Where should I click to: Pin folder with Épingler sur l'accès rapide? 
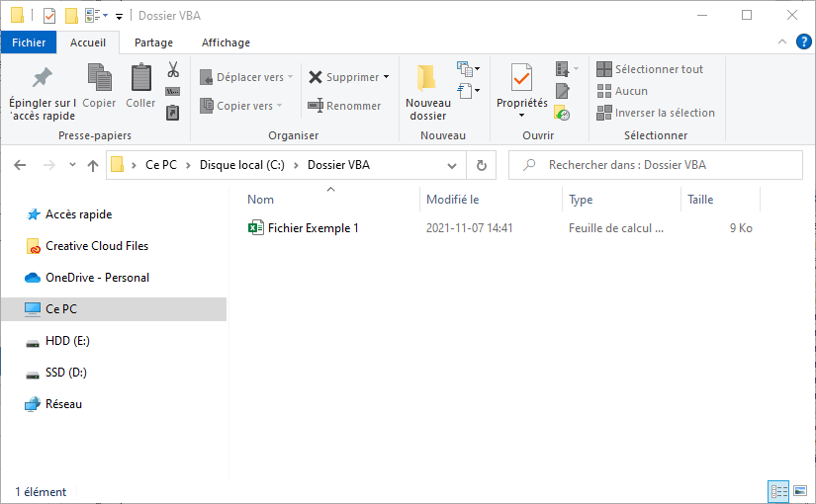tap(43, 94)
